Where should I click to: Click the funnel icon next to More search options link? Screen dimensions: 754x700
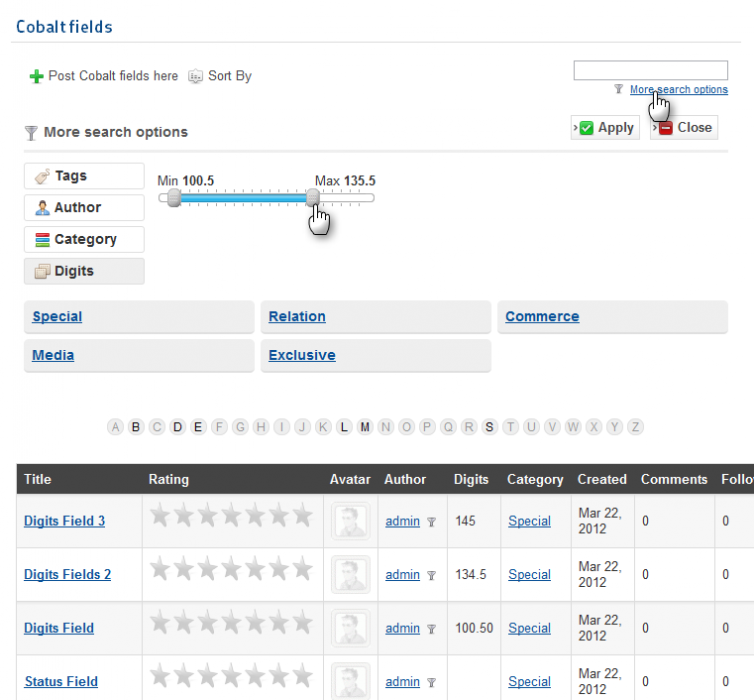[619, 90]
